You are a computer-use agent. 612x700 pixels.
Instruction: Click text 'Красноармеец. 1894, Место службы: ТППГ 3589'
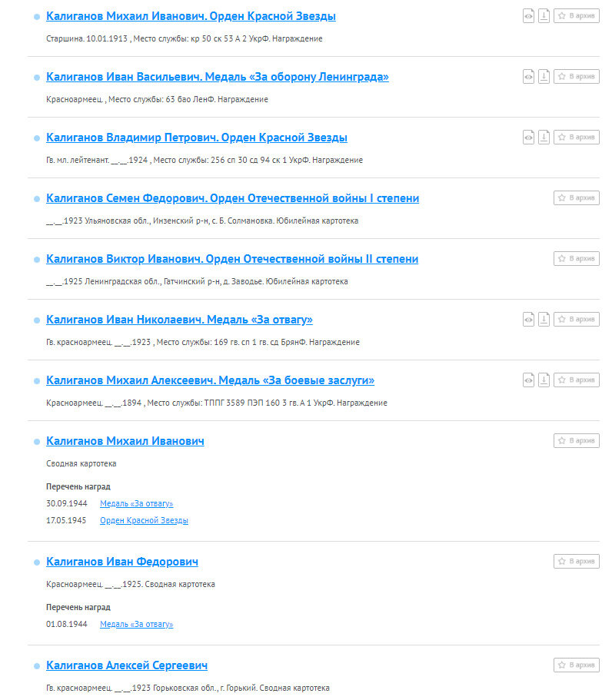[x=217, y=403]
